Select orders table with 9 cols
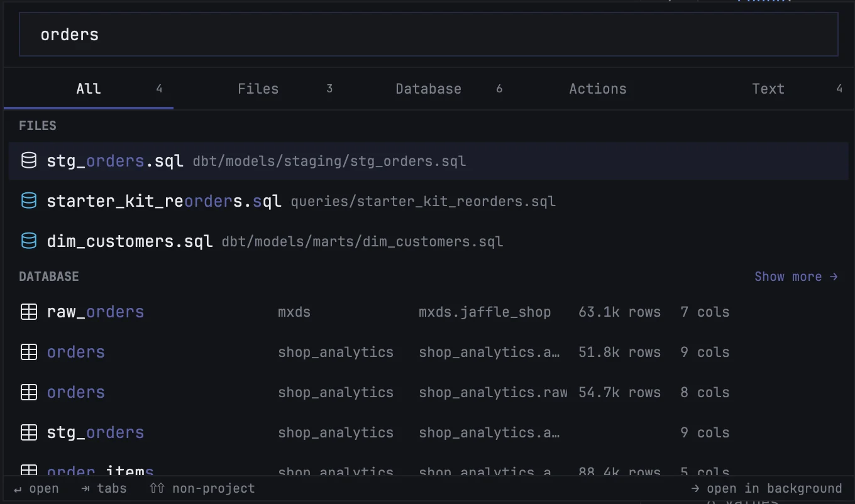The image size is (855, 504). pos(429,352)
